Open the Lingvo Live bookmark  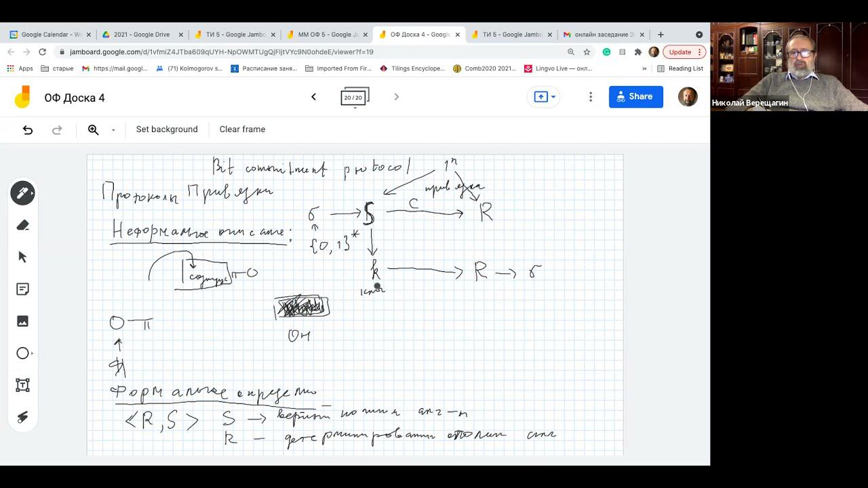coord(558,68)
